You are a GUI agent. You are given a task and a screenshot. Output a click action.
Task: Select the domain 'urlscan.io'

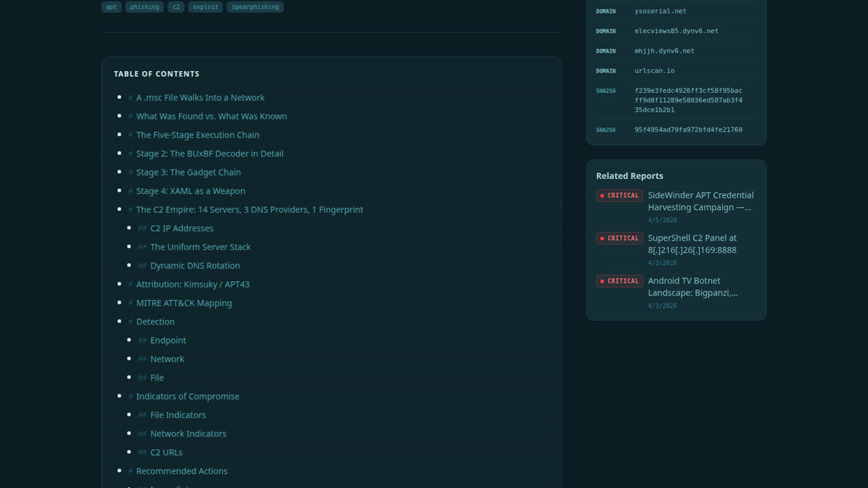coord(654,70)
